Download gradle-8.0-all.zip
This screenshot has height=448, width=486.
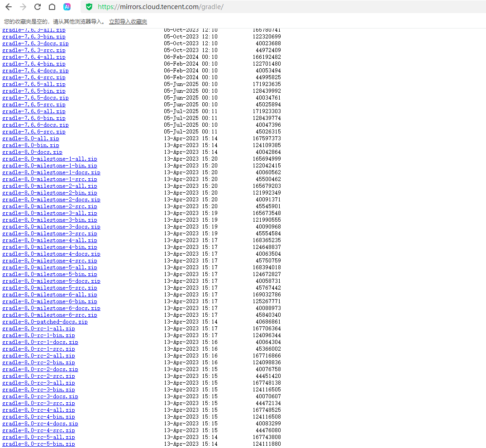[x=31, y=138]
